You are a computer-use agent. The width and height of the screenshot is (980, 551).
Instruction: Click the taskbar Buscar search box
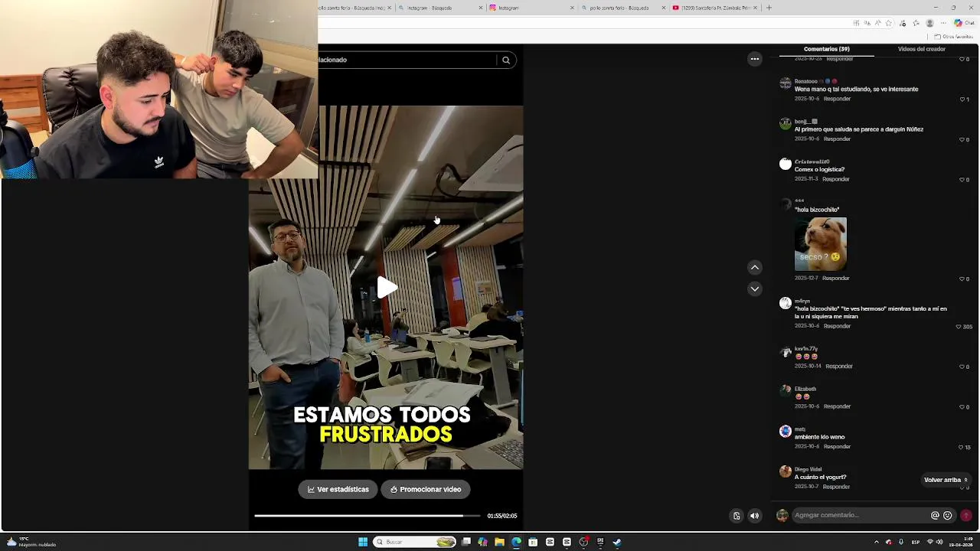tap(415, 542)
